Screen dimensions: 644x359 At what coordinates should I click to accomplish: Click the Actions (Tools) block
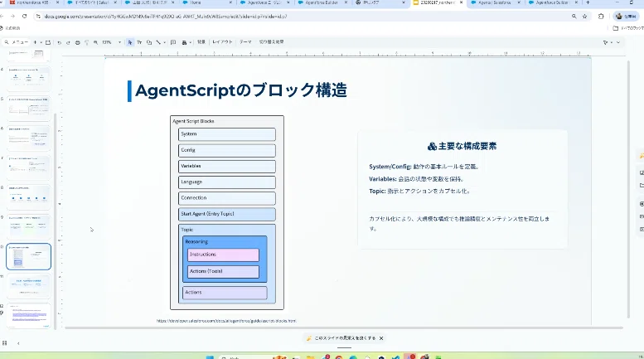coord(224,271)
